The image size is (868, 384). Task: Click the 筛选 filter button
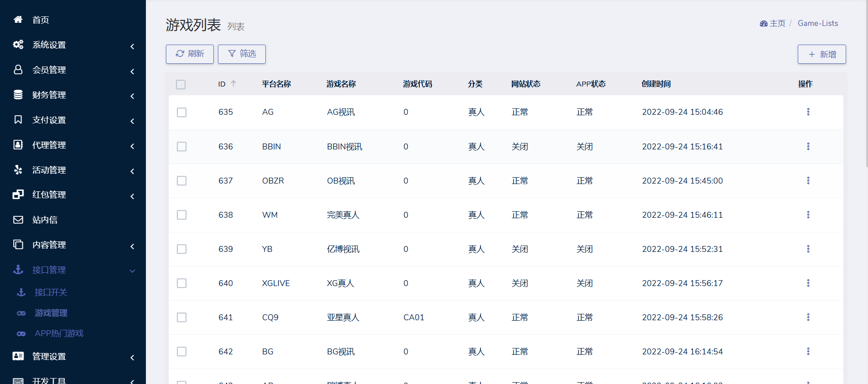pos(242,54)
